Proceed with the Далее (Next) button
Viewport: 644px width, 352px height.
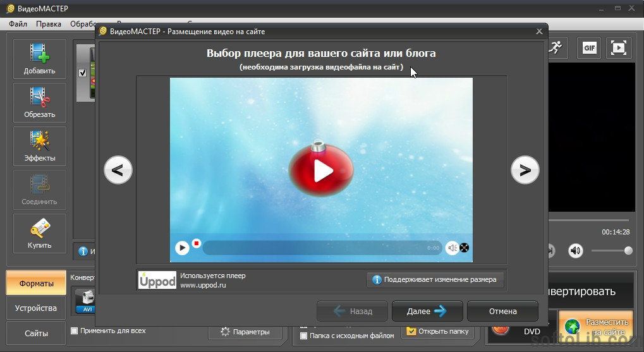(427, 311)
